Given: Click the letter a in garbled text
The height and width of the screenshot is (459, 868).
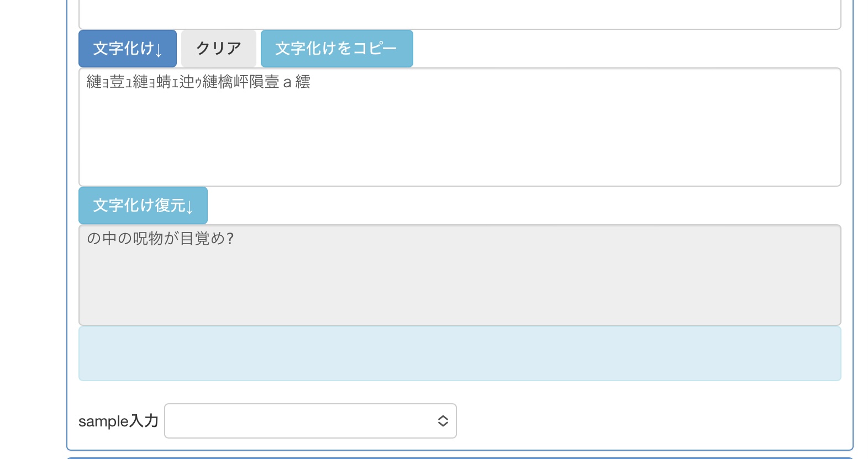Looking at the screenshot, I should (287, 83).
